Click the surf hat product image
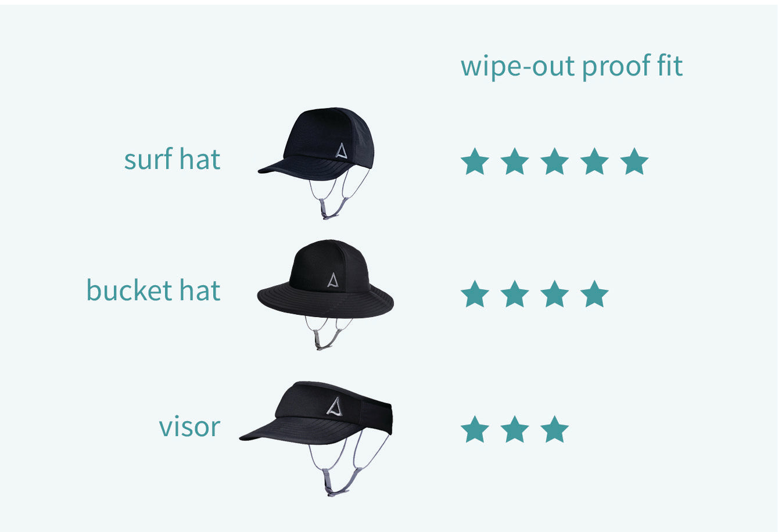Screen dimensions: 778x532 [316, 163]
